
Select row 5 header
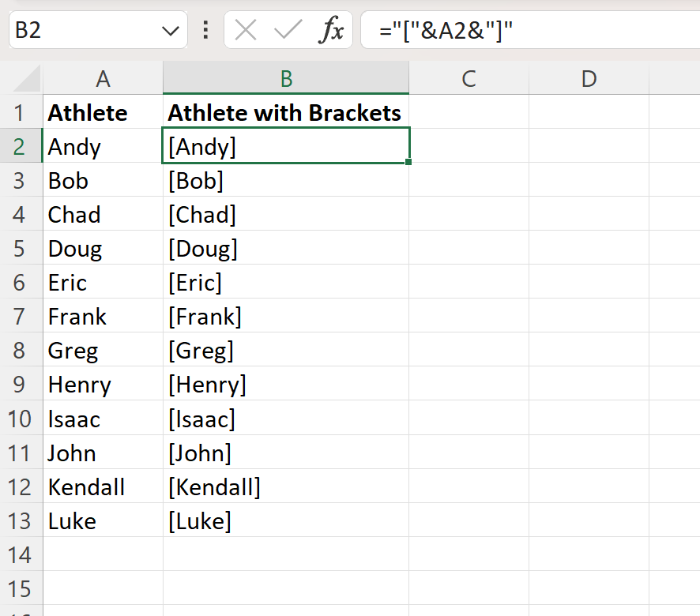(x=21, y=248)
